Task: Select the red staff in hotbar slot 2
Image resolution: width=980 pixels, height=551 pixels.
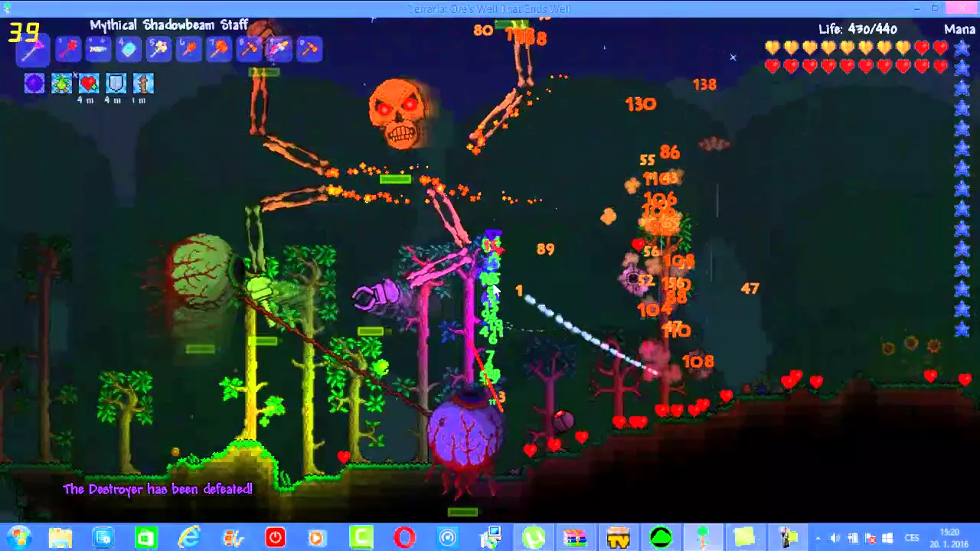Action: (x=68, y=50)
